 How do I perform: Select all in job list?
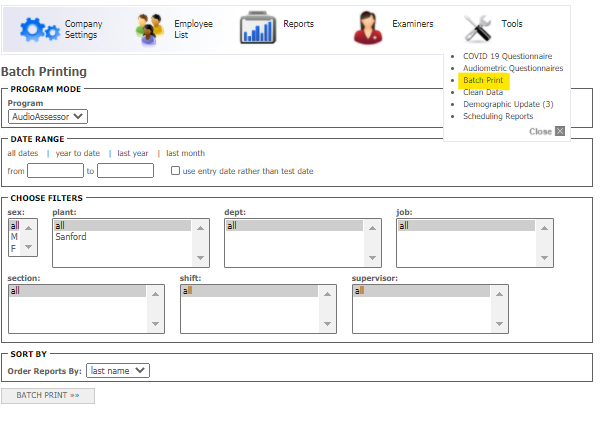(466, 225)
